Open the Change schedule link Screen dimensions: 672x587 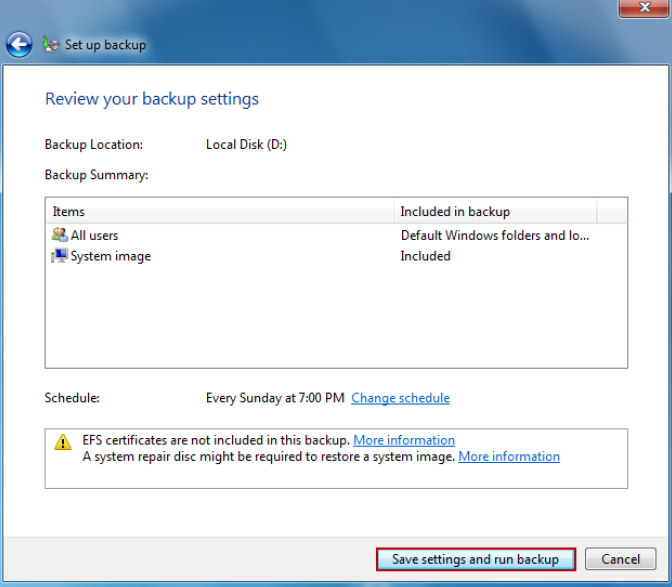[x=400, y=398]
